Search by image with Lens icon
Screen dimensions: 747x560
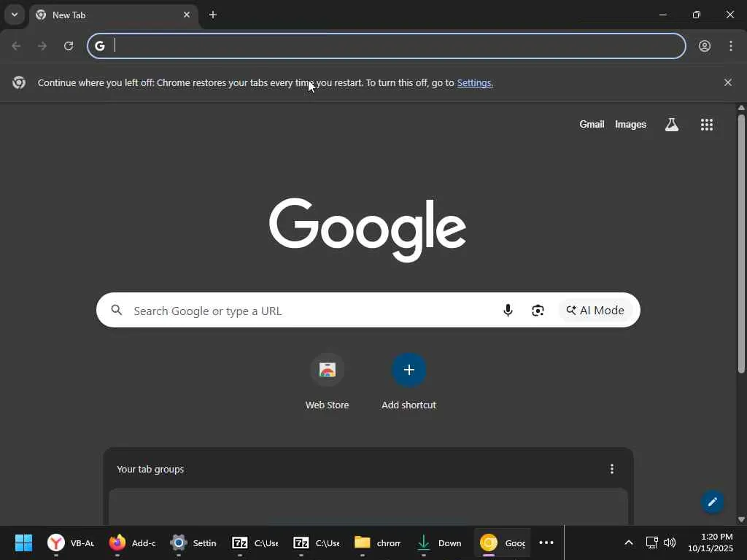click(538, 311)
